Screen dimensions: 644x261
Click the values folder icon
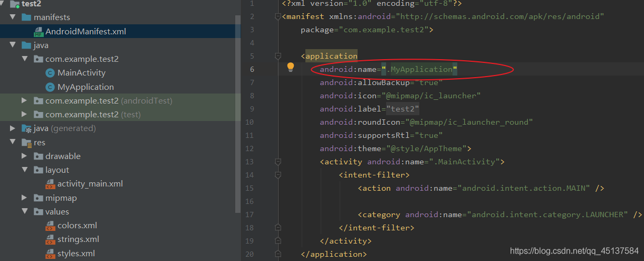pos(38,212)
